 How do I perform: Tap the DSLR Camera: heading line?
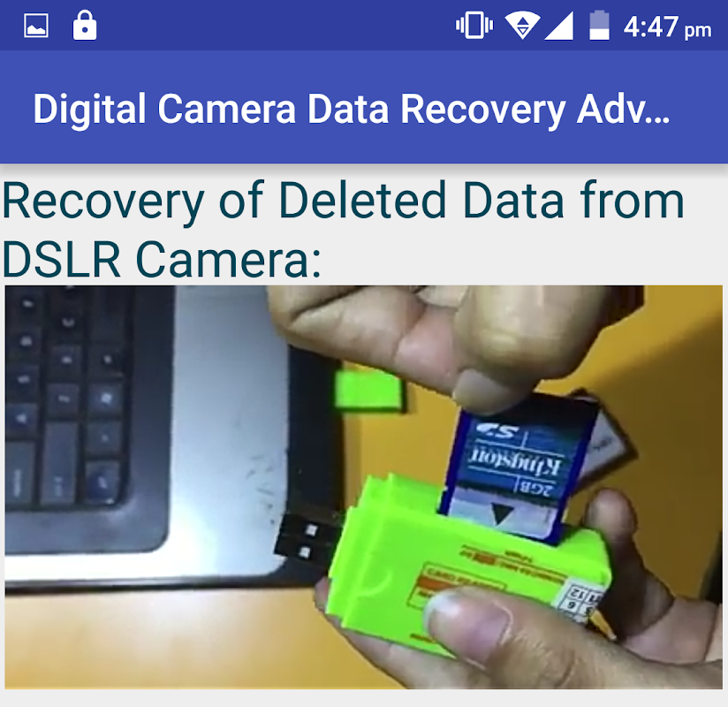coord(162,259)
